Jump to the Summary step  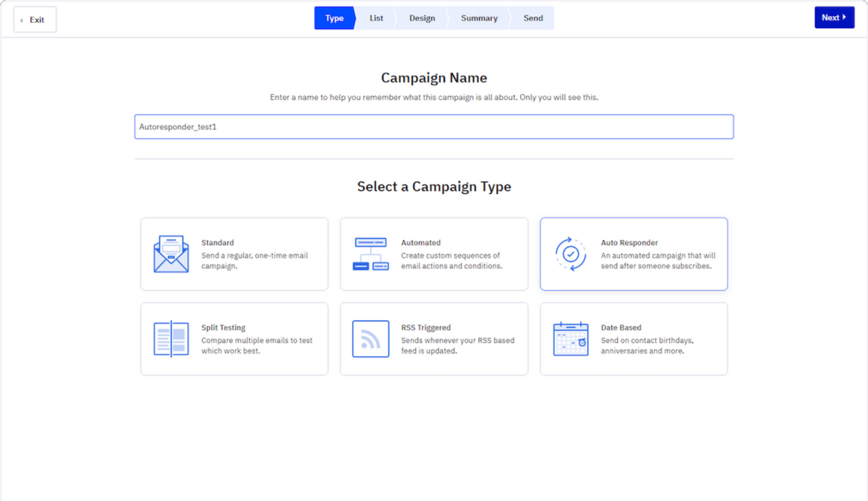tap(479, 18)
